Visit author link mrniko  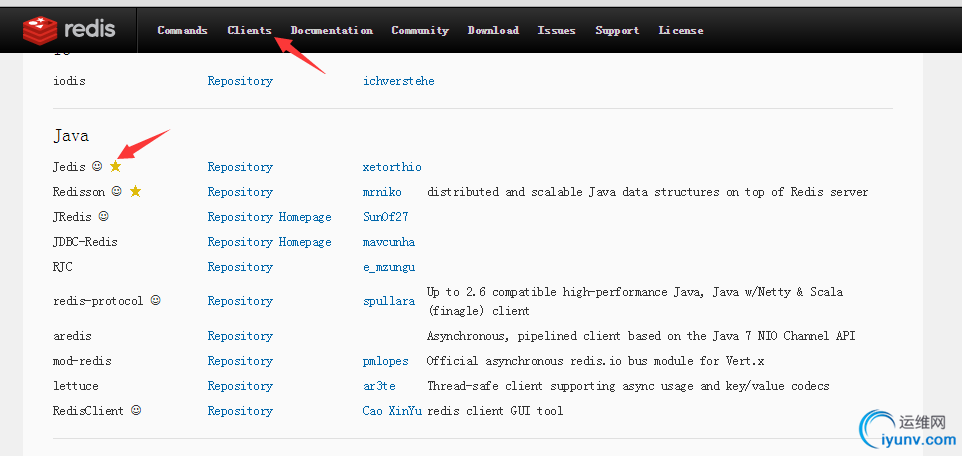tap(382, 192)
